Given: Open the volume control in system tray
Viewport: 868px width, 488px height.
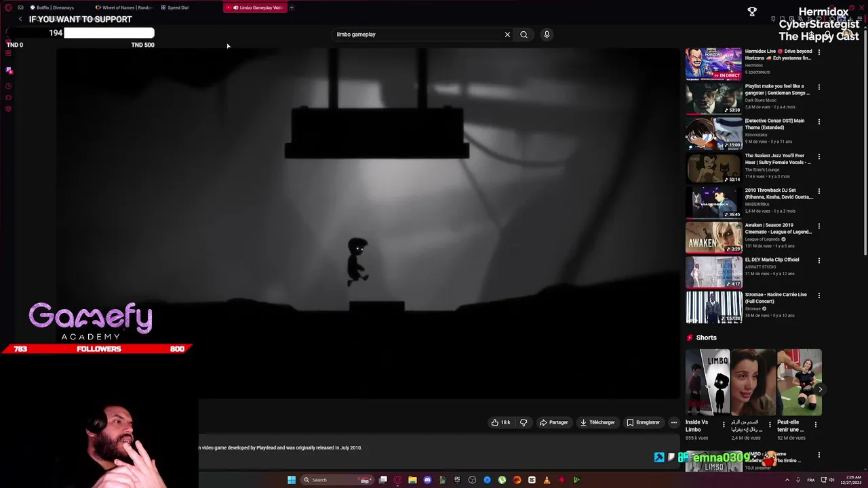Looking at the screenshot, I should pos(832,480).
